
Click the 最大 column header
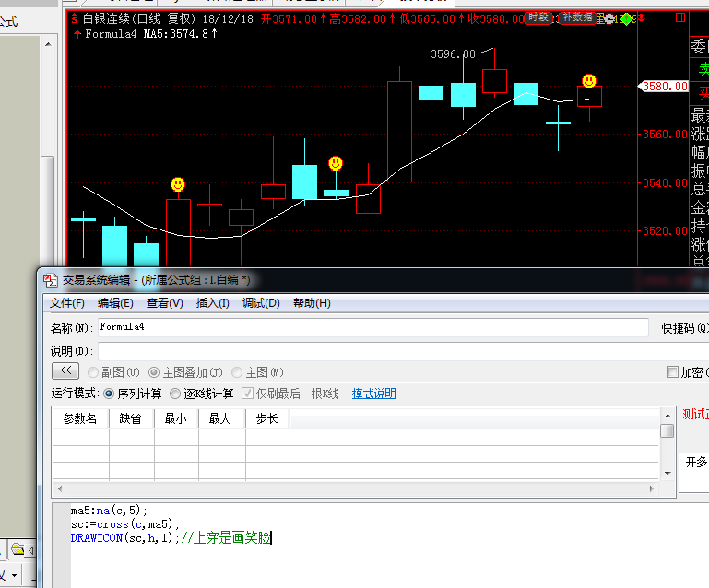point(222,418)
